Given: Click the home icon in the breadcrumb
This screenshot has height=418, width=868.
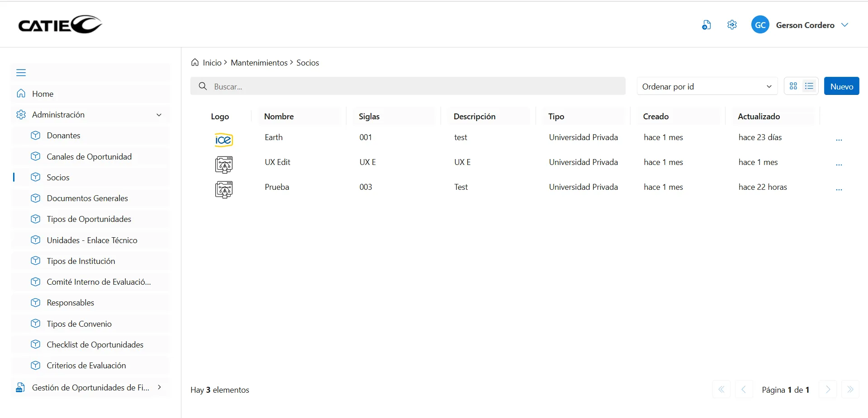Looking at the screenshot, I should [x=195, y=62].
